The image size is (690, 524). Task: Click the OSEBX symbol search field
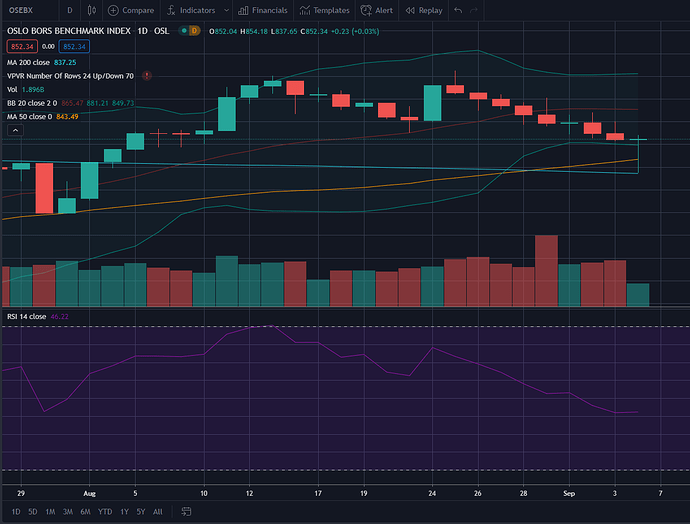25,10
